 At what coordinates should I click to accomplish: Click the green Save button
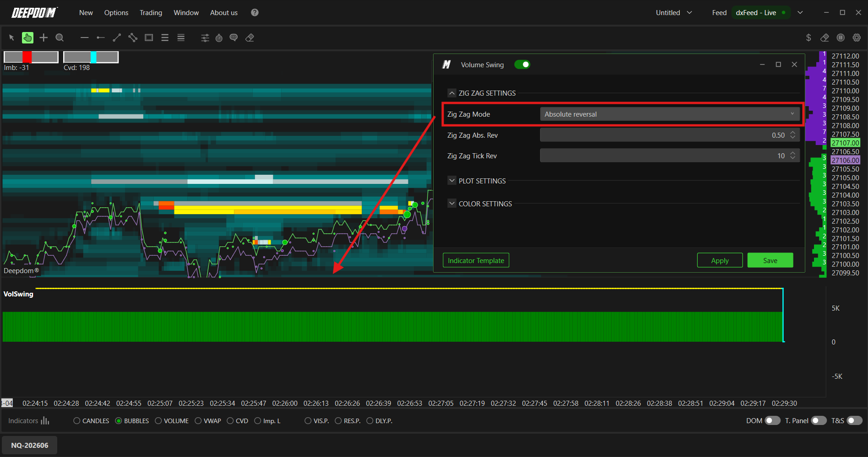point(770,260)
